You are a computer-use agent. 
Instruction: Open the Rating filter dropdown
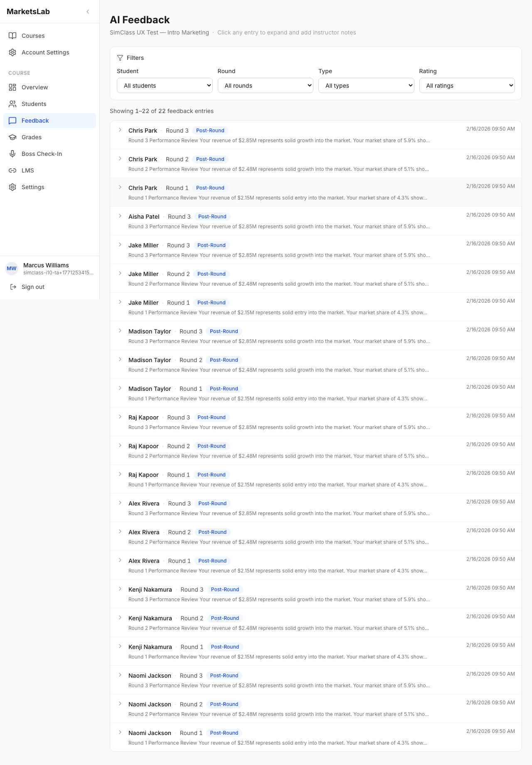[x=467, y=86]
